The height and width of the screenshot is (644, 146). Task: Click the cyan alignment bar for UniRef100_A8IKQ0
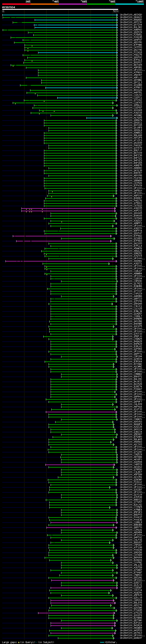pos(60,15)
